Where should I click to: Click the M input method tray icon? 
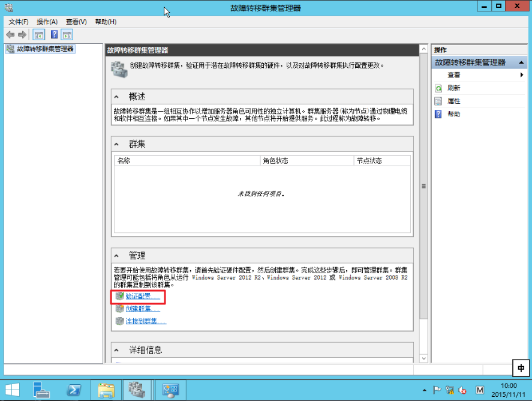coord(480,390)
